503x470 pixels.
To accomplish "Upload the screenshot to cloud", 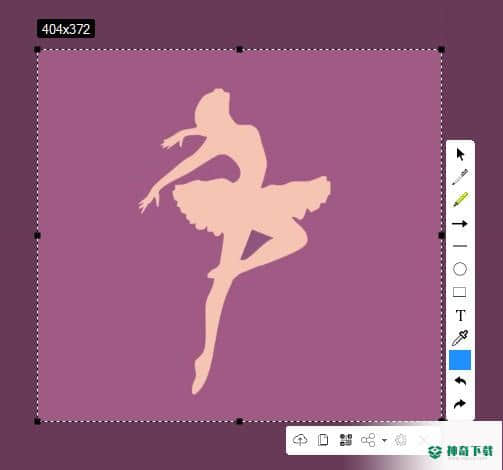I will (300, 440).
